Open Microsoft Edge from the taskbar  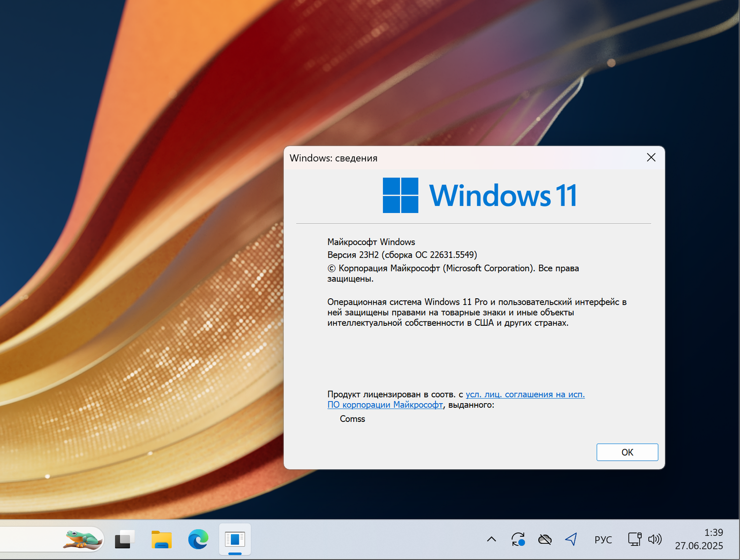pos(197,539)
